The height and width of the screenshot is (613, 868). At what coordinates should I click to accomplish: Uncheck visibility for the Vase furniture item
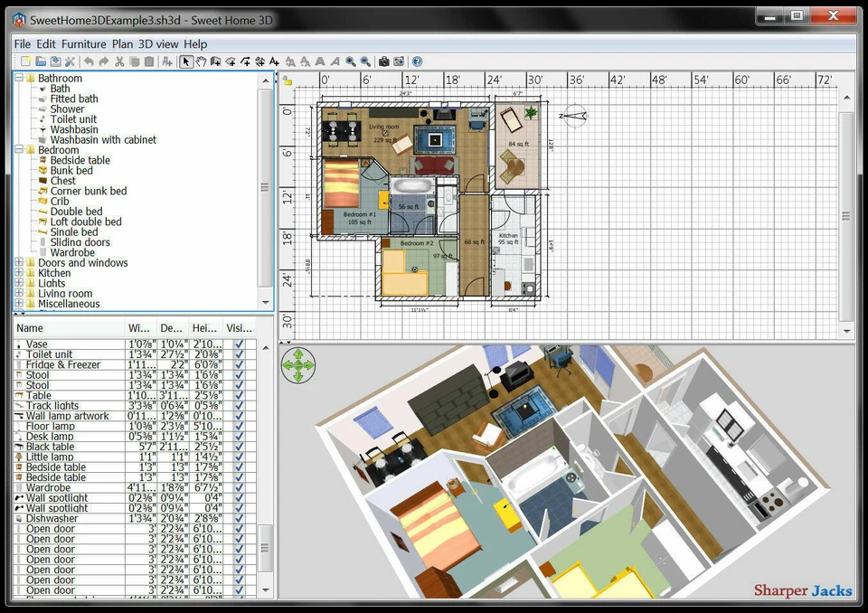[x=237, y=344]
